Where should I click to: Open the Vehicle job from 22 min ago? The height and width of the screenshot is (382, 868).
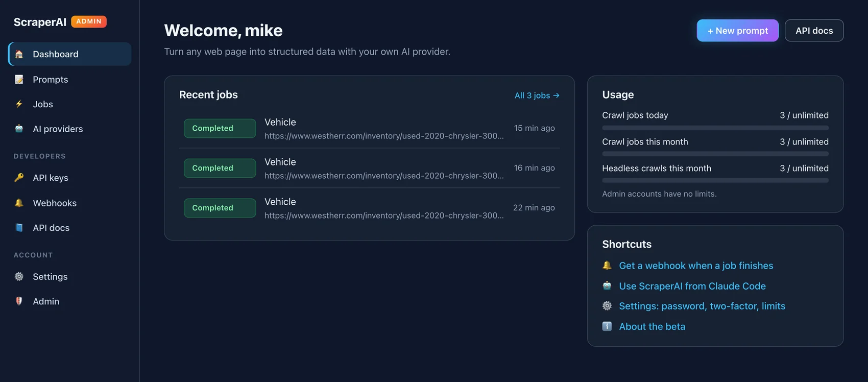coord(370,208)
